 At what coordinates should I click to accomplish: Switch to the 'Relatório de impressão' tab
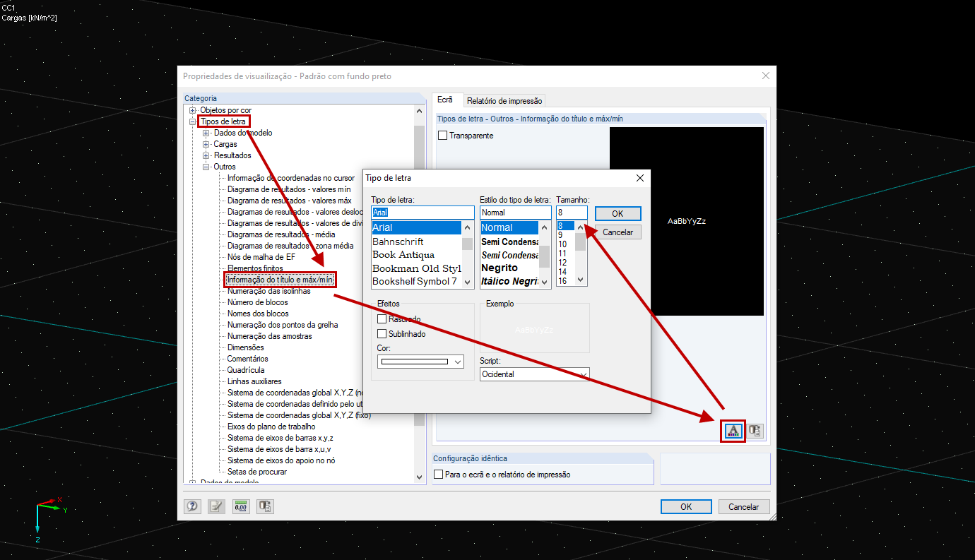504,100
